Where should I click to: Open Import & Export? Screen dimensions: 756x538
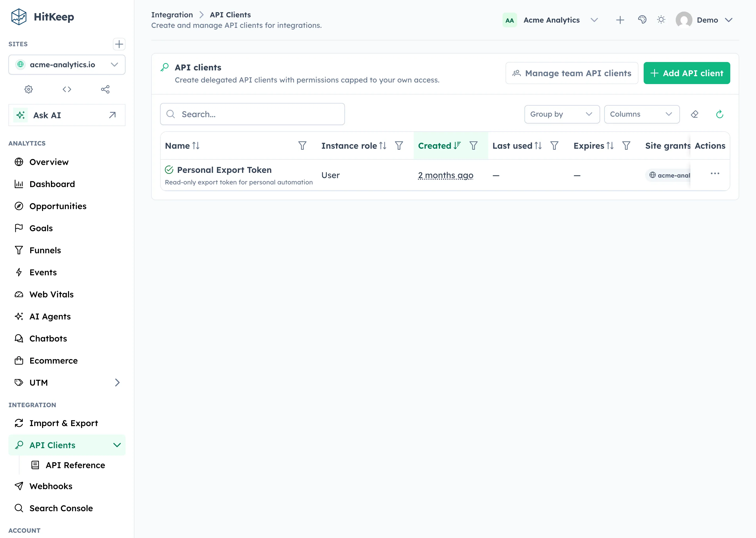point(67,423)
